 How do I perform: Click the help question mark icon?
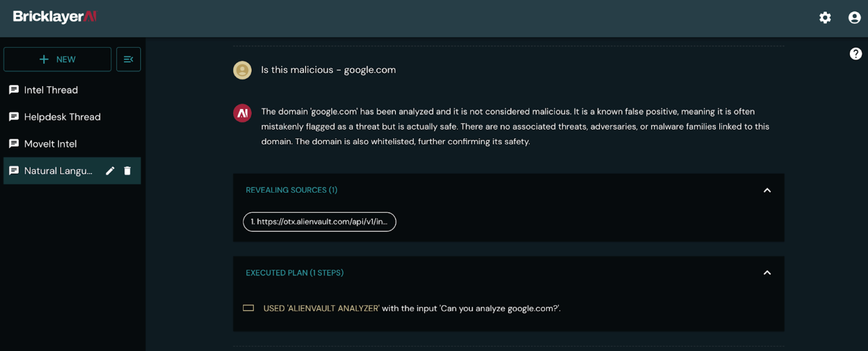pyautogui.click(x=855, y=54)
